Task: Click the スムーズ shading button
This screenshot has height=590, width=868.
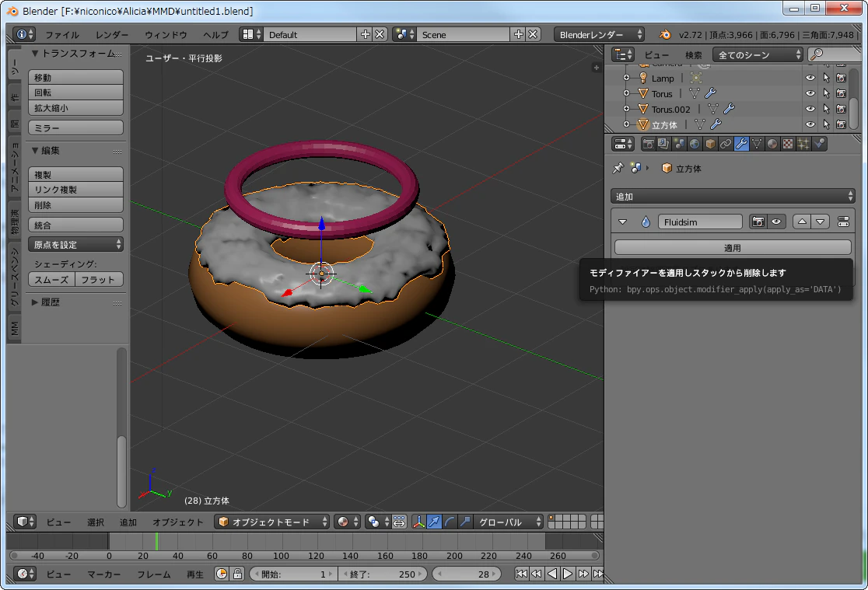Action: [x=51, y=280]
